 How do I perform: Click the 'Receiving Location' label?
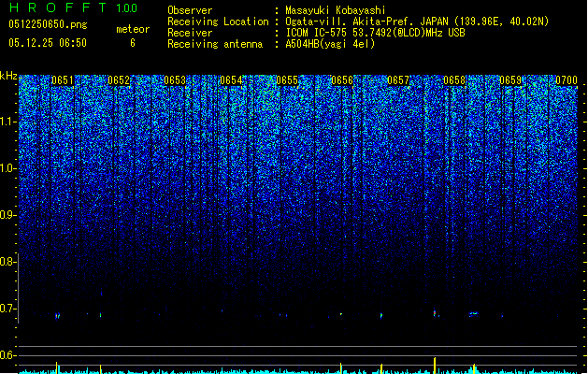click(x=218, y=22)
